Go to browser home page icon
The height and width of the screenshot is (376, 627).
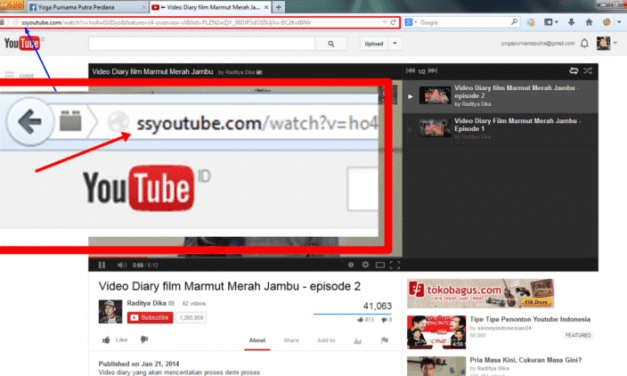(589, 22)
